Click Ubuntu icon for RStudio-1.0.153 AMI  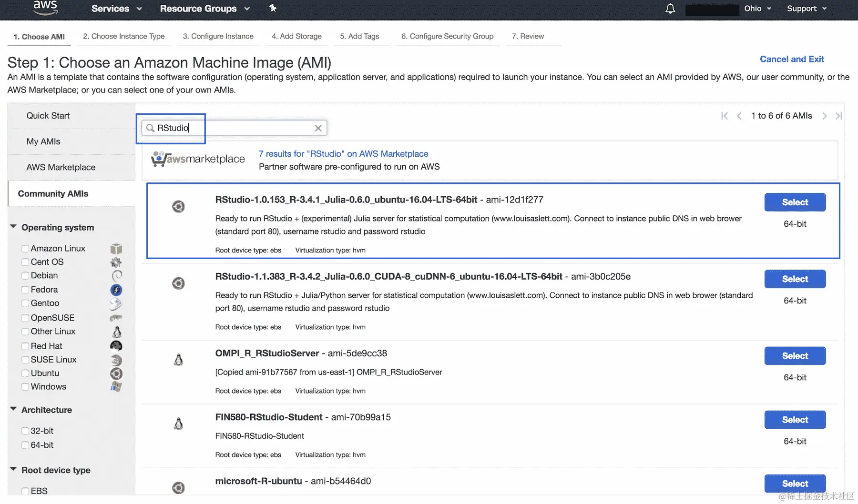click(178, 206)
